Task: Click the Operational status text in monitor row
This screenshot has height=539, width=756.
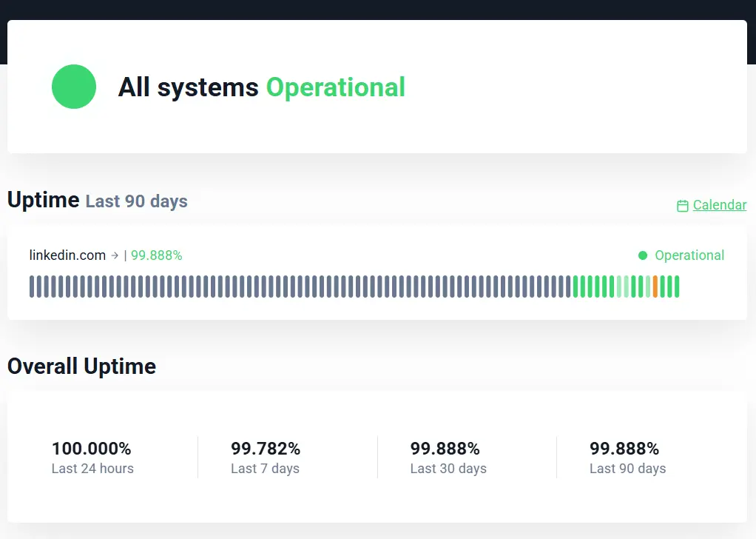Action: (689, 255)
